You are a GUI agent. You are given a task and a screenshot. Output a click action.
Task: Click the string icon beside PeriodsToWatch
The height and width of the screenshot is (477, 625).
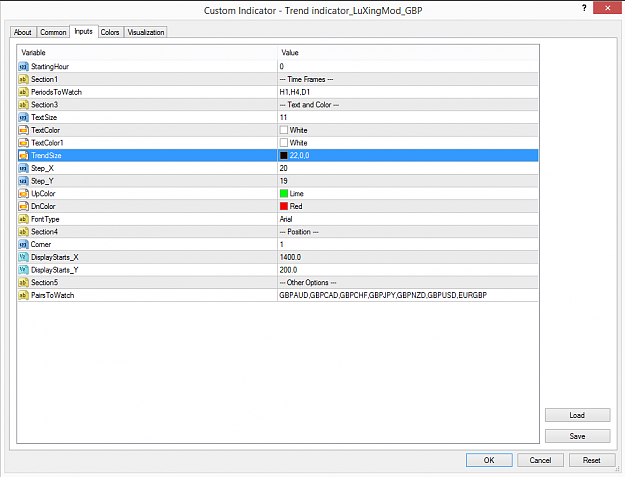[x=24, y=92]
